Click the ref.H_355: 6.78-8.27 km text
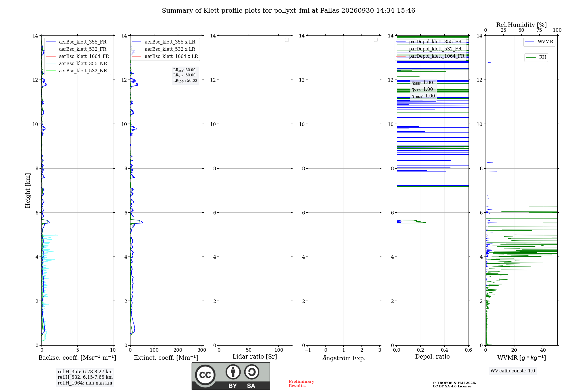This screenshot has height=392, width=577. tap(85, 372)
